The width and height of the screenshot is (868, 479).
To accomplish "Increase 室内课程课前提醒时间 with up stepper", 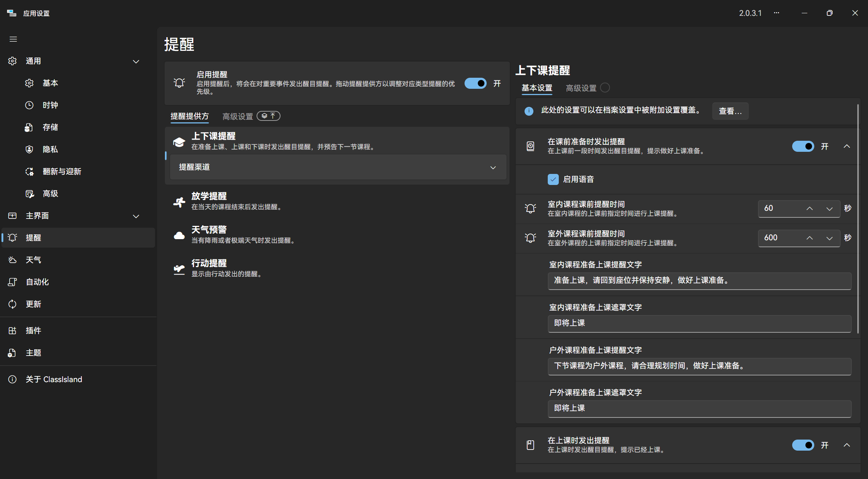I will click(809, 209).
